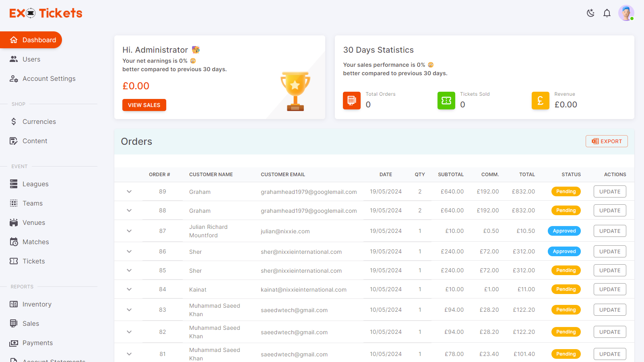Click the VIEW SALES button
Image resolution: width=644 pixels, height=362 pixels.
(144, 105)
